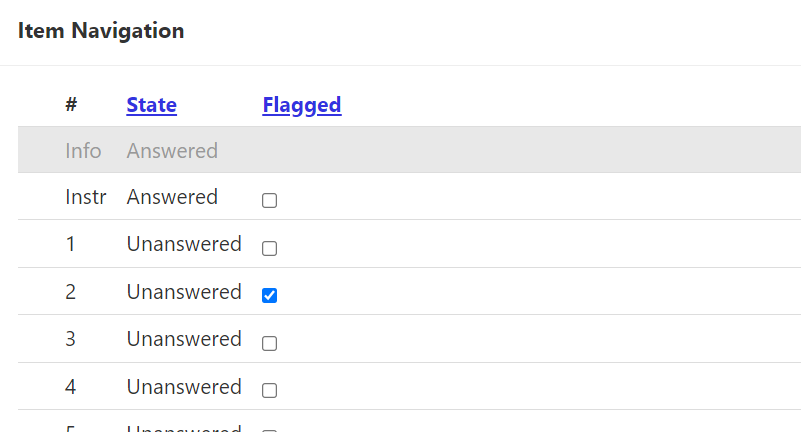Open the Info row in navigation
The width and height of the screenshot is (801, 432).
83,151
